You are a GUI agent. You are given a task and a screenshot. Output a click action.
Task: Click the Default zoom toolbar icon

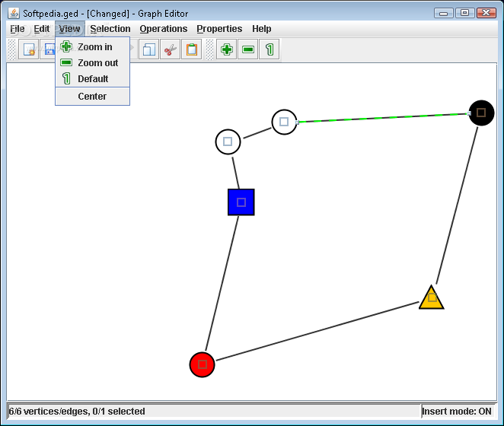(270, 49)
